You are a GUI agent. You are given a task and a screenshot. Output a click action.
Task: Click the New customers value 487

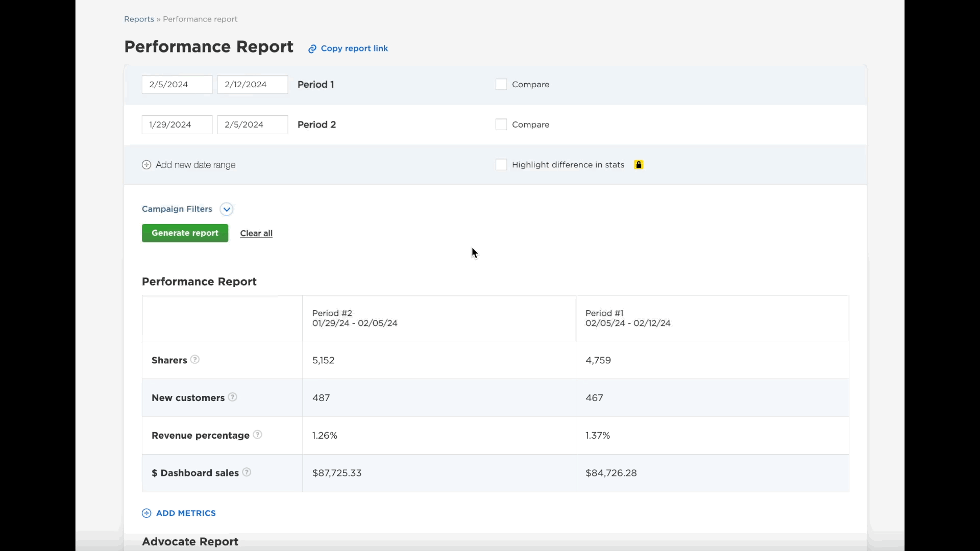tap(321, 398)
